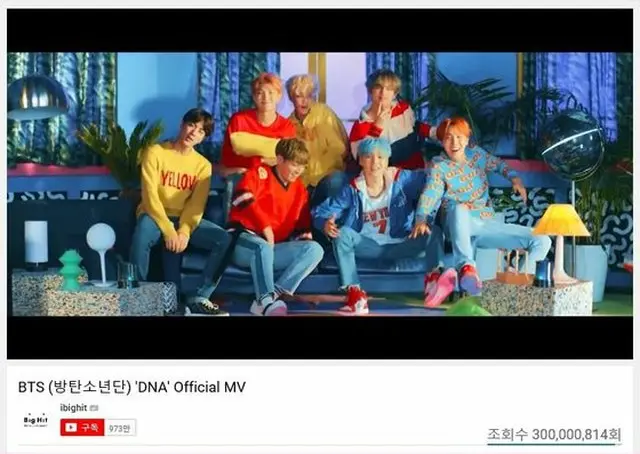Click the yellow table lamp in the video
The width and height of the screenshot is (640, 454).
coord(561,243)
